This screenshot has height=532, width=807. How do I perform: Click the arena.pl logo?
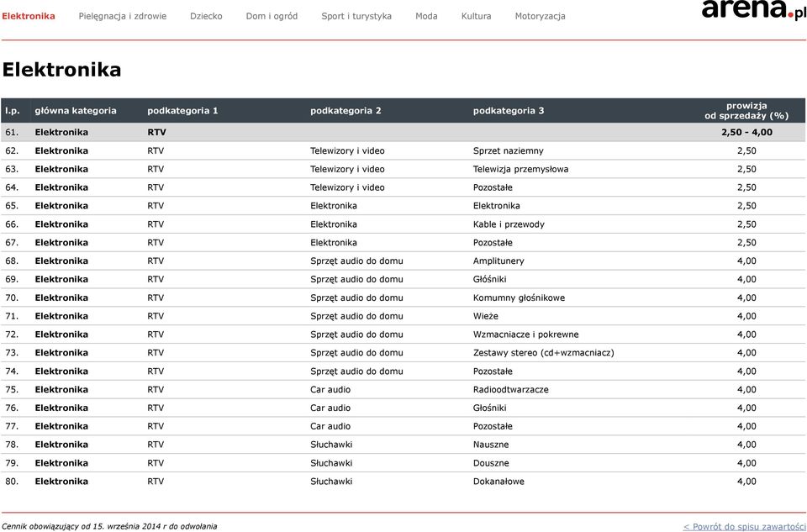[754, 8]
